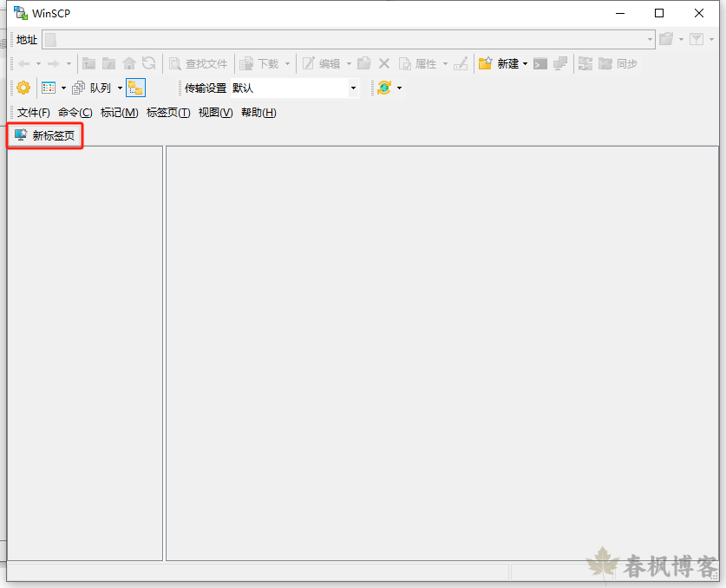Screen dimensions: 726x588
Task: Click the parent directory folder icon
Action: 88,63
